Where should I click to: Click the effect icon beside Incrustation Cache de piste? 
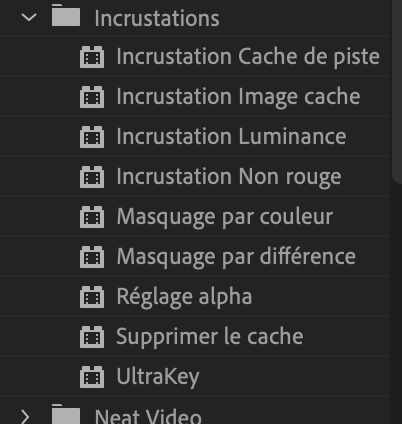pyautogui.click(x=92, y=57)
